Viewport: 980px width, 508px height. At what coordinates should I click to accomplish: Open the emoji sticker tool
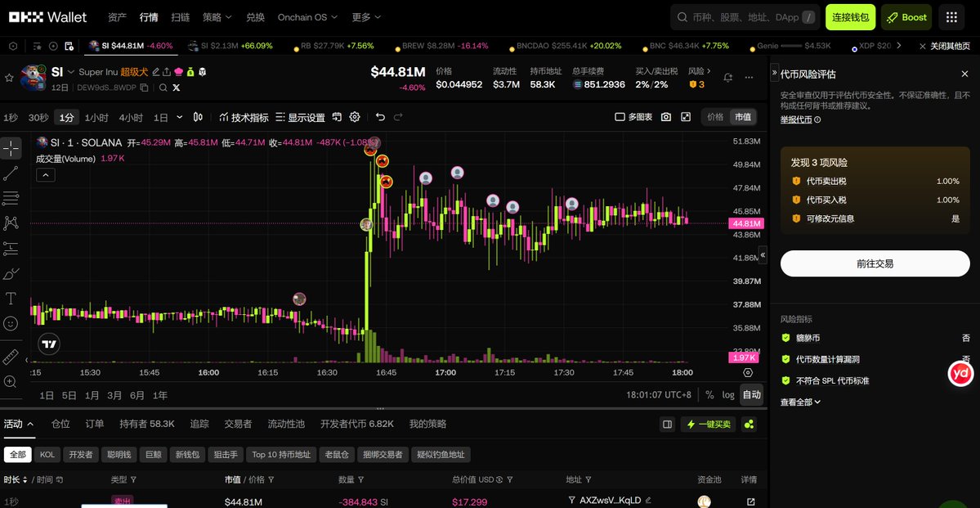point(11,323)
